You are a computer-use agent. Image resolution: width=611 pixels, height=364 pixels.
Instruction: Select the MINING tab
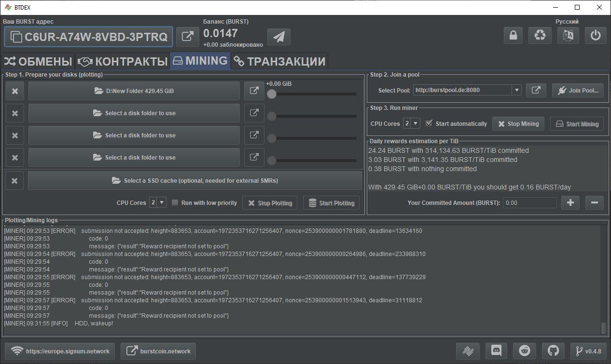pos(200,61)
